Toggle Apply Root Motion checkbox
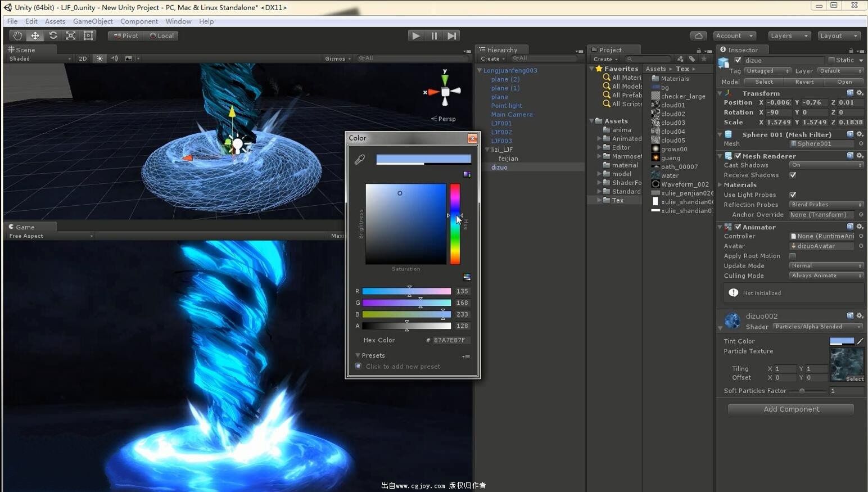The image size is (868, 492). point(793,256)
